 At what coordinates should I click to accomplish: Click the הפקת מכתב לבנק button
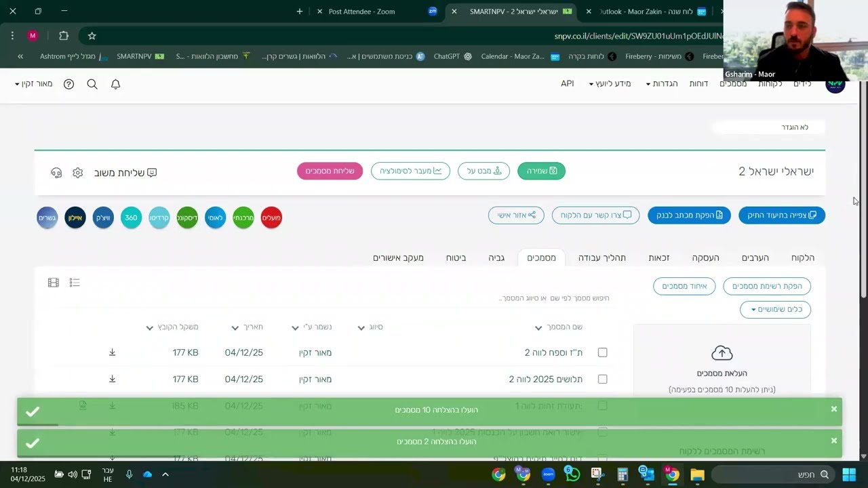pos(689,216)
